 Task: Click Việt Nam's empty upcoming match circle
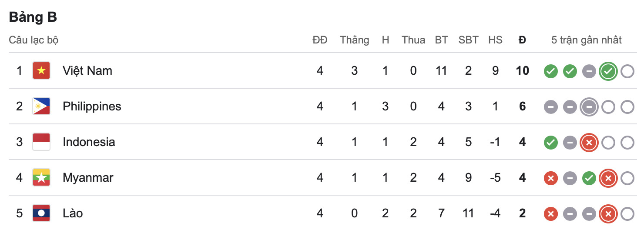(x=627, y=71)
